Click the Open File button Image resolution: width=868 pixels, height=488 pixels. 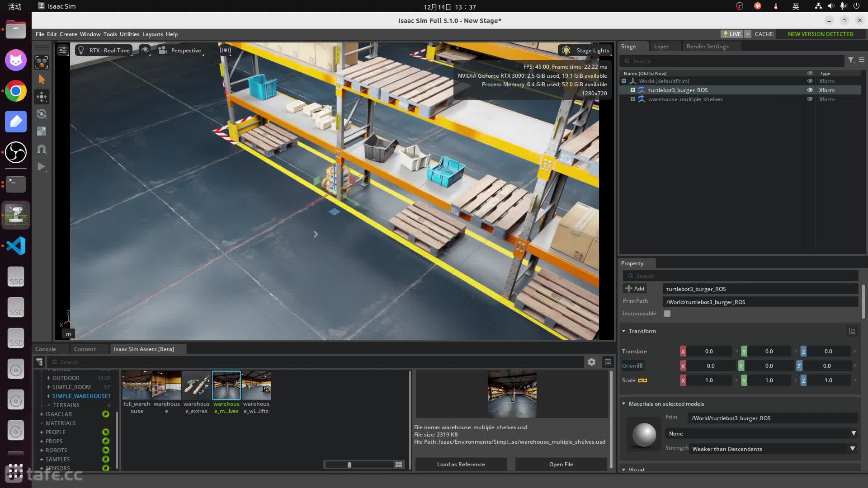tap(561, 464)
